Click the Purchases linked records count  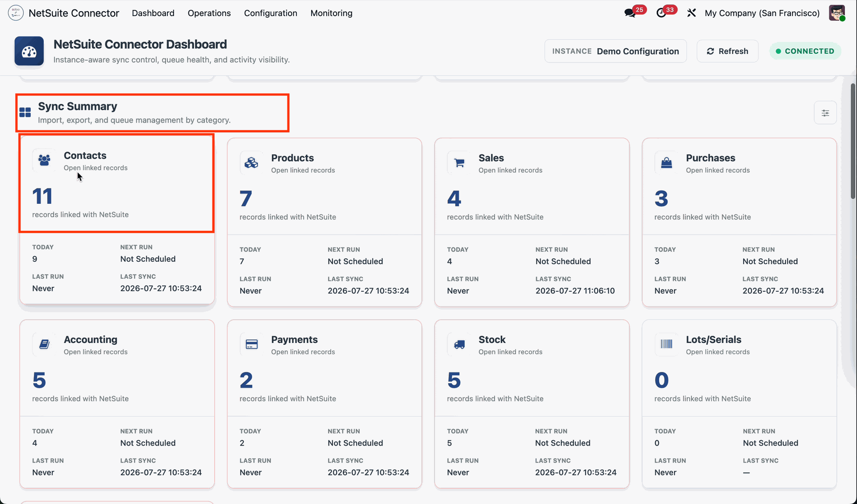coord(661,198)
